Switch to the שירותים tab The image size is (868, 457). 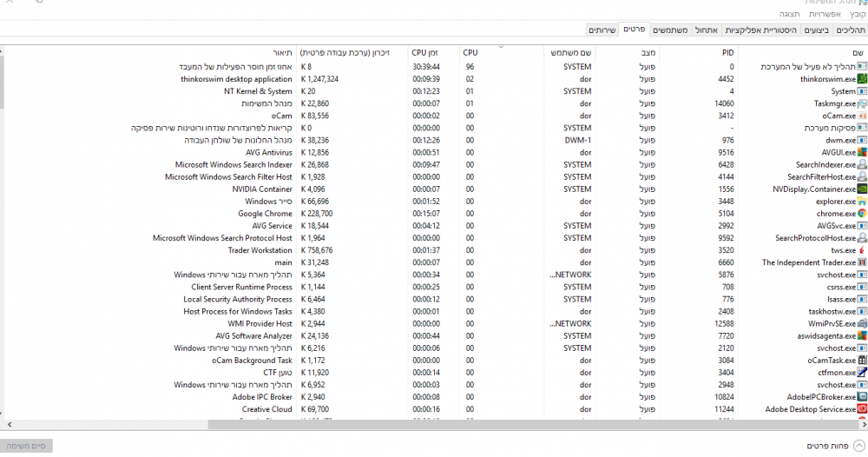point(602,30)
